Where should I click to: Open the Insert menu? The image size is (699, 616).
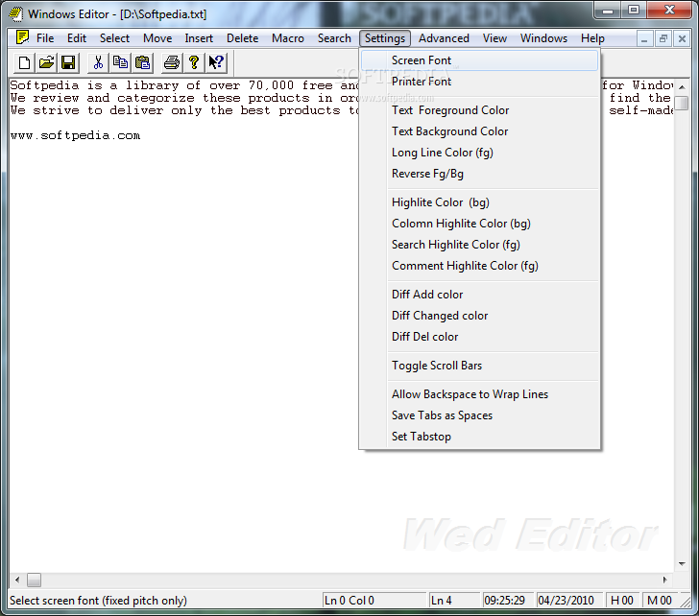[x=199, y=38]
